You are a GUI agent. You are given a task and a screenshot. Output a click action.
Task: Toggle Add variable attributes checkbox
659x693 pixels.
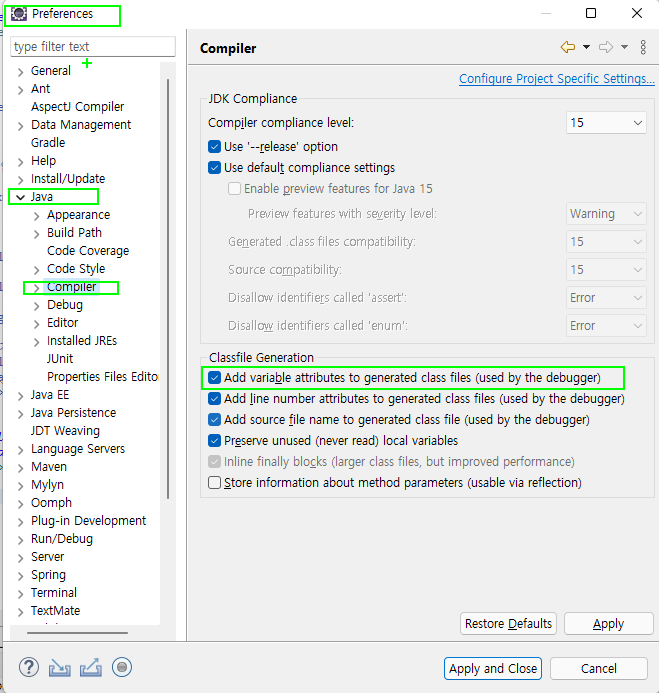pos(214,377)
